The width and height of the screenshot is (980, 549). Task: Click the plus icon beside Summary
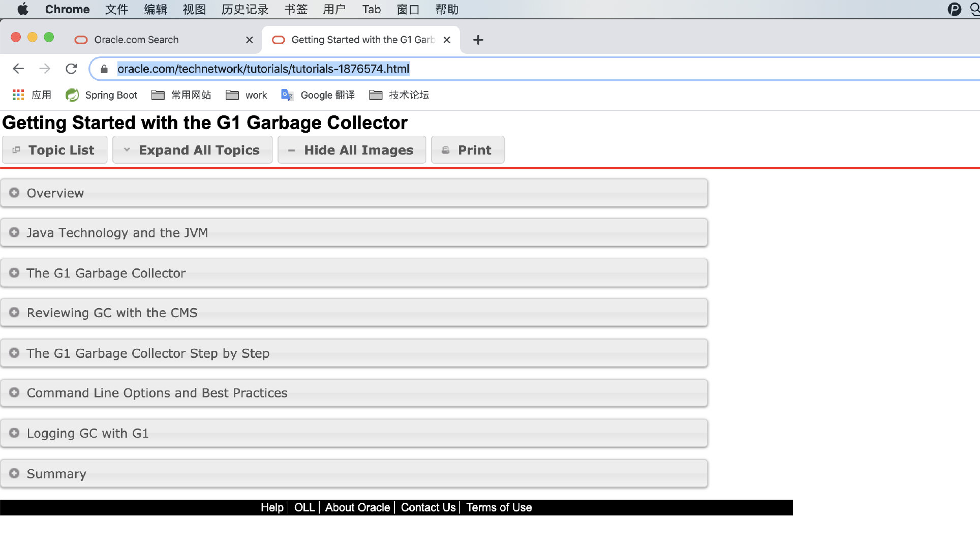(x=14, y=473)
